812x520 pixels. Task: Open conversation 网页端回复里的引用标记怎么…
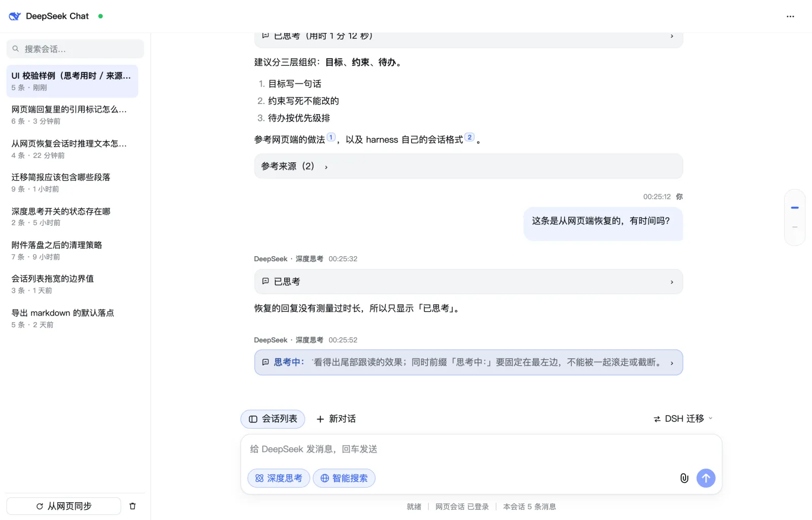click(72, 115)
